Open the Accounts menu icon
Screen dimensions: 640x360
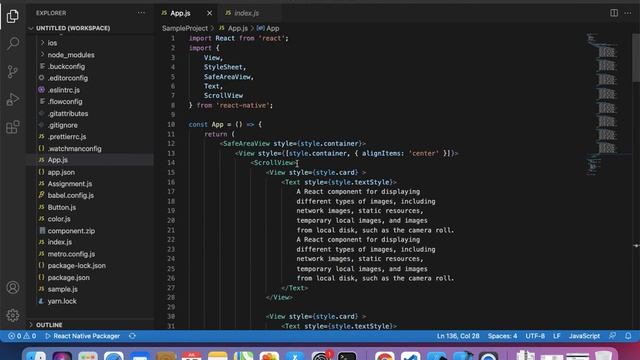pyautogui.click(x=13, y=287)
